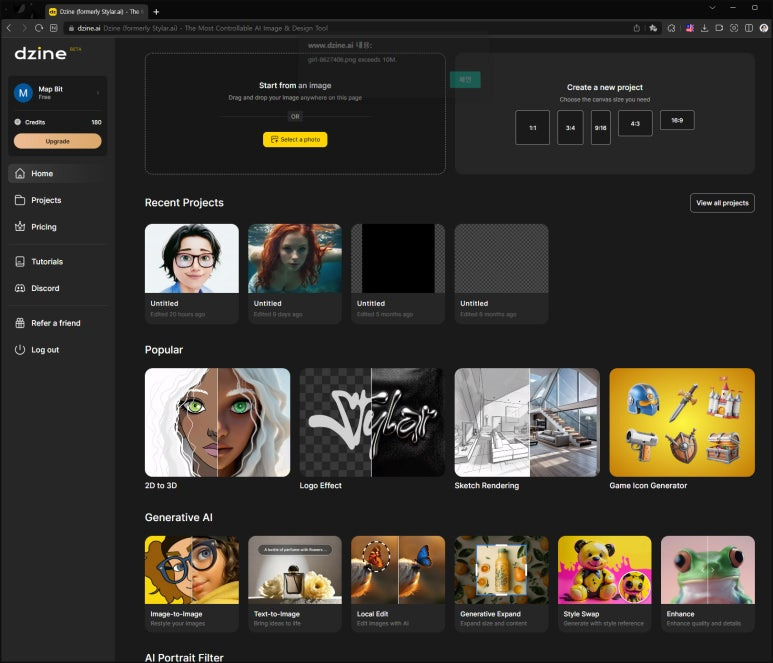Open the Logo Effect tool
This screenshot has width=773, height=663.
pos(372,422)
